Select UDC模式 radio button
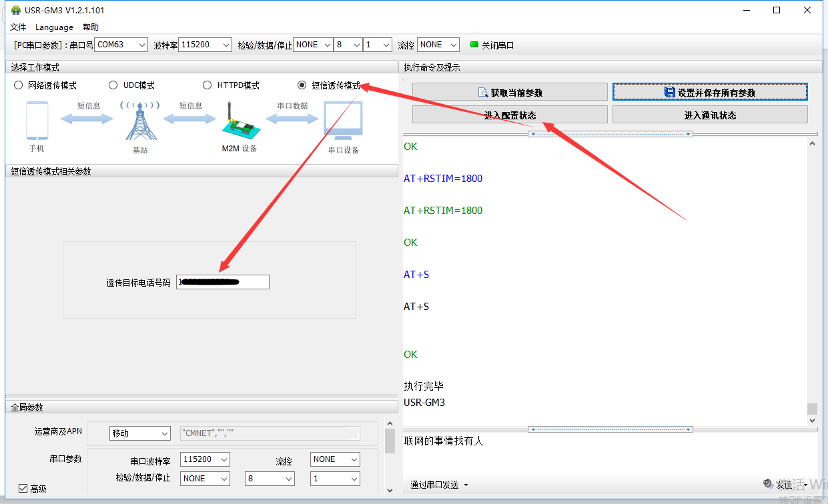Image resolution: width=828 pixels, height=504 pixels. (x=113, y=85)
